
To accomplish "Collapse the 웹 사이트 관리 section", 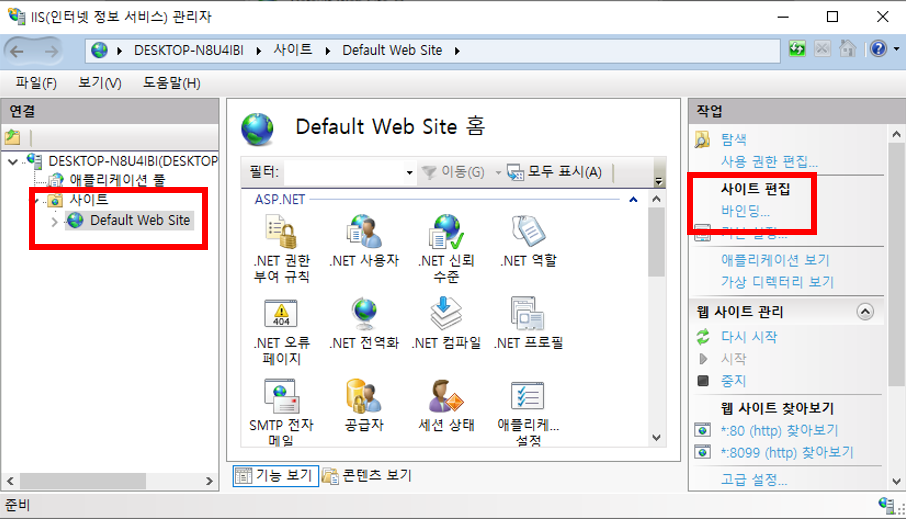I will (865, 312).
